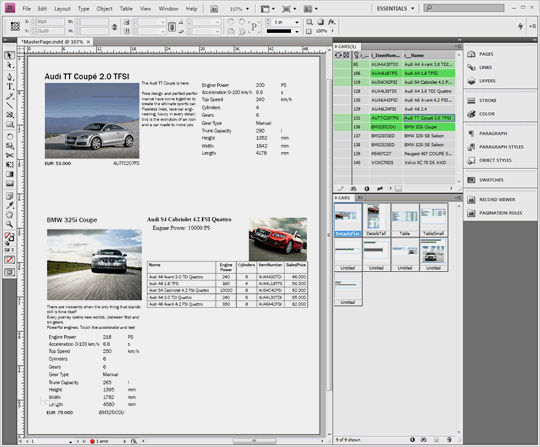Viewport: 540px width, 447px height.
Task: Open the preflight error menu arrow
Action: (125, 441)
